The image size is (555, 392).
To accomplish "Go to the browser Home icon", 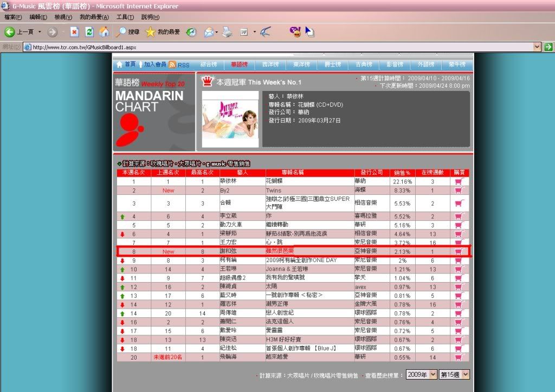I will pyautogui.click(x=104, y=32).
